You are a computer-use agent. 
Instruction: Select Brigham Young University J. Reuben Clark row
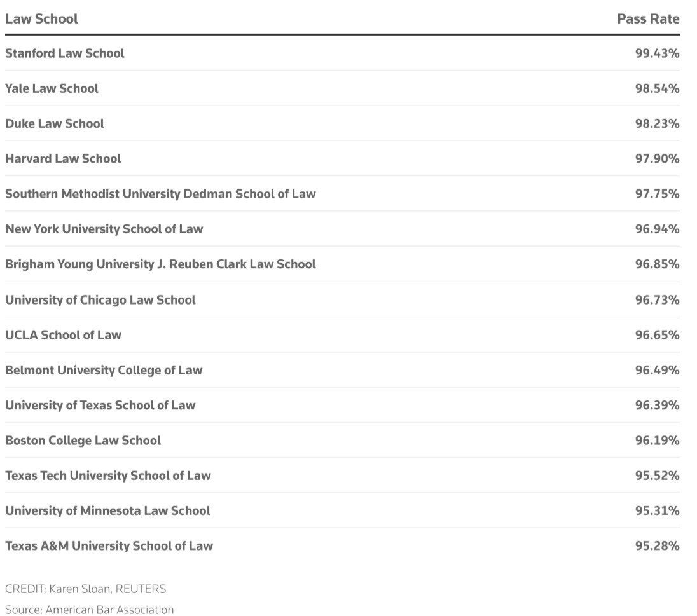pyautogui.click(x=160, y=264)
